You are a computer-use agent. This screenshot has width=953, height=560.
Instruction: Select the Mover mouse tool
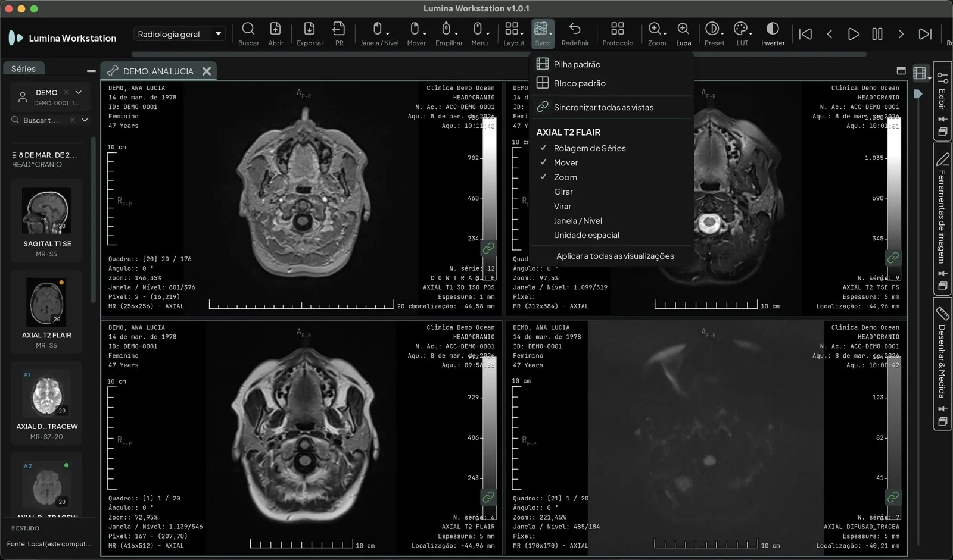416,34
